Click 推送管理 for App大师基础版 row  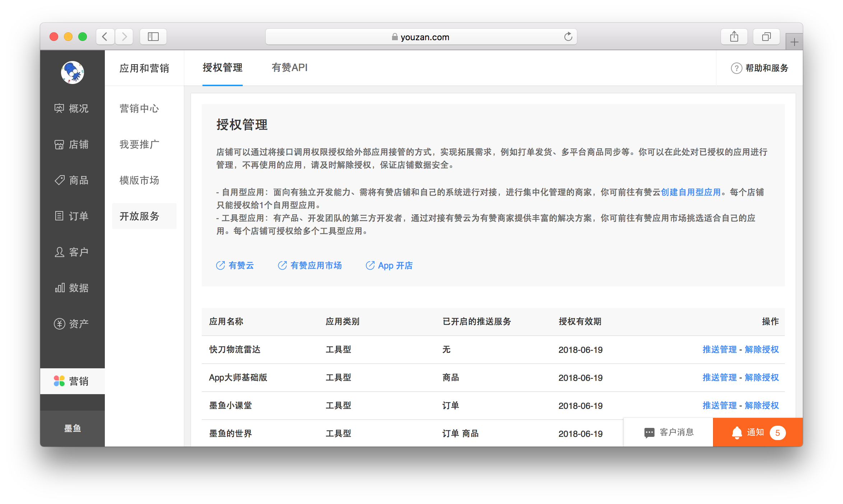click(719, 377)
